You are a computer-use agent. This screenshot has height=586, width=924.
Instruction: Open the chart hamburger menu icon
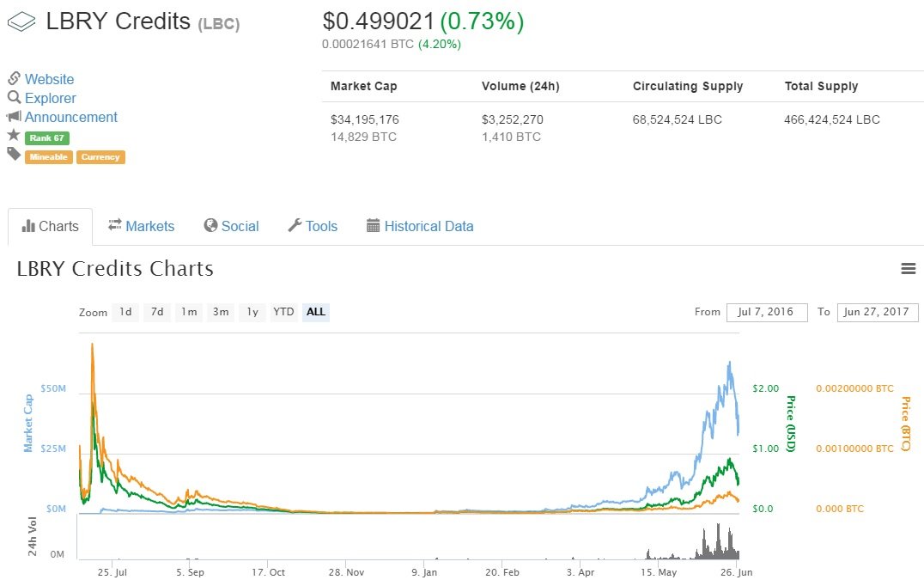908,269
